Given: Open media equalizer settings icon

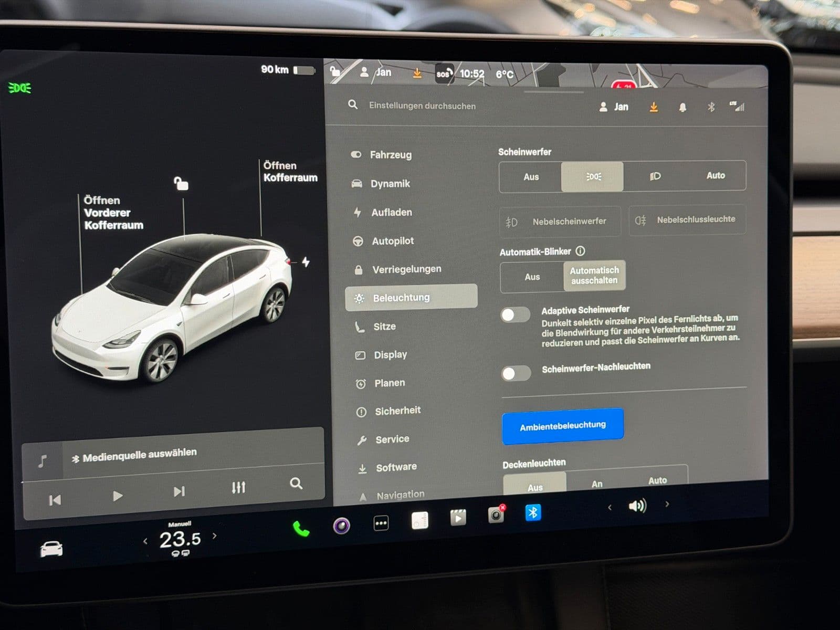Looking at the screenshot, I should (x=238, y=488).
